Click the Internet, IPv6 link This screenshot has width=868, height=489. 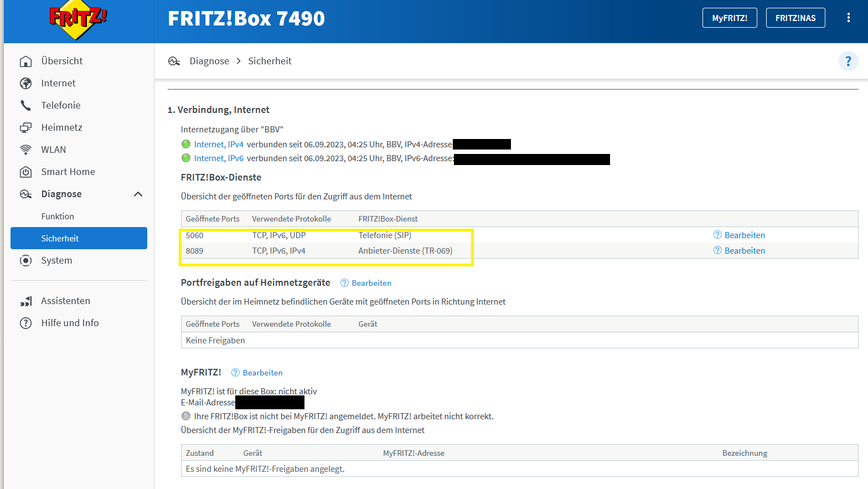pos(219,158)
